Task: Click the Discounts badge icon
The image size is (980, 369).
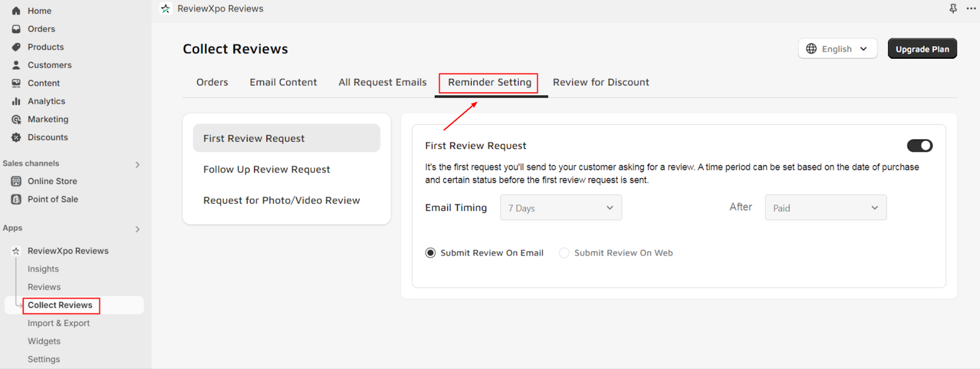Action: click(x=17, y=137)
